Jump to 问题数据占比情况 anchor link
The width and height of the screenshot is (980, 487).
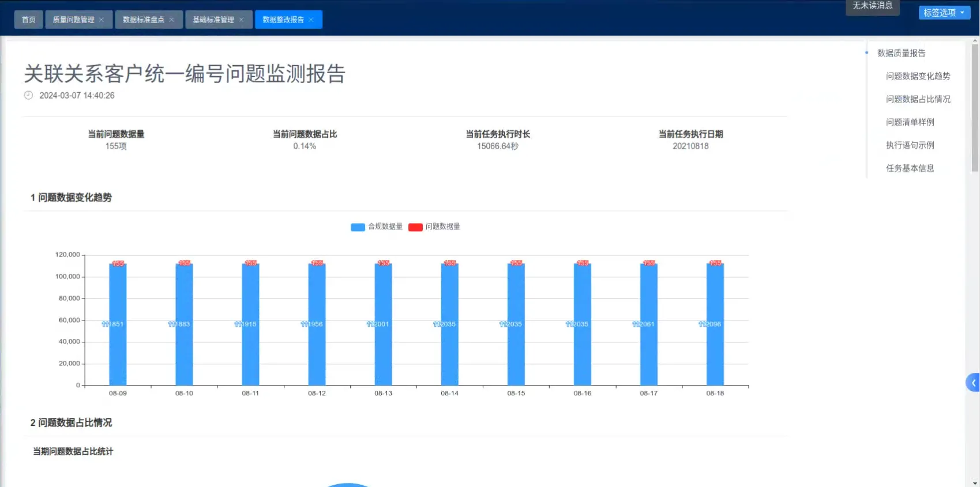click(x=918, y=99)
